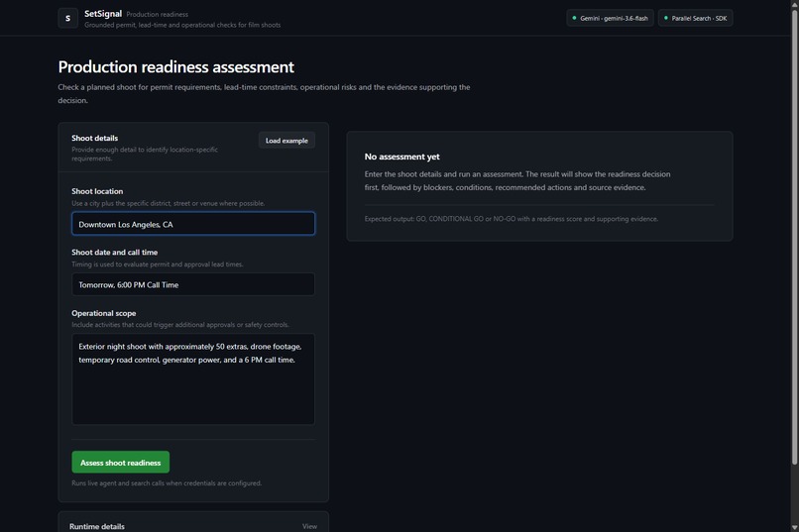Click the Shoot location label
This screenshot has width=799, height=532.
(97, 191)
